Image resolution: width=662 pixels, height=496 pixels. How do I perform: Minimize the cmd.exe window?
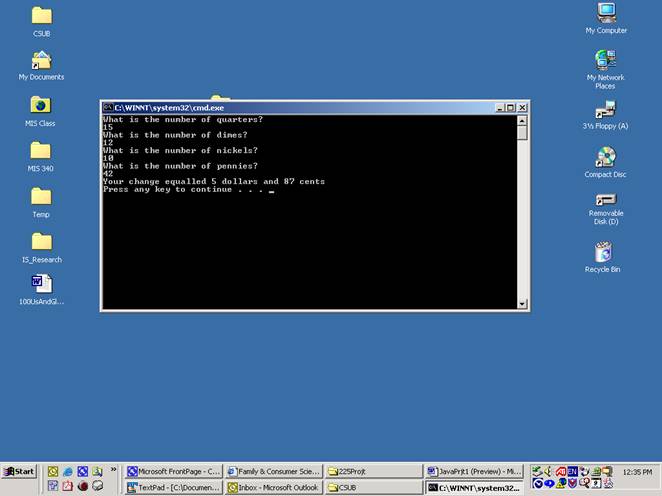(x=500, y=108)
